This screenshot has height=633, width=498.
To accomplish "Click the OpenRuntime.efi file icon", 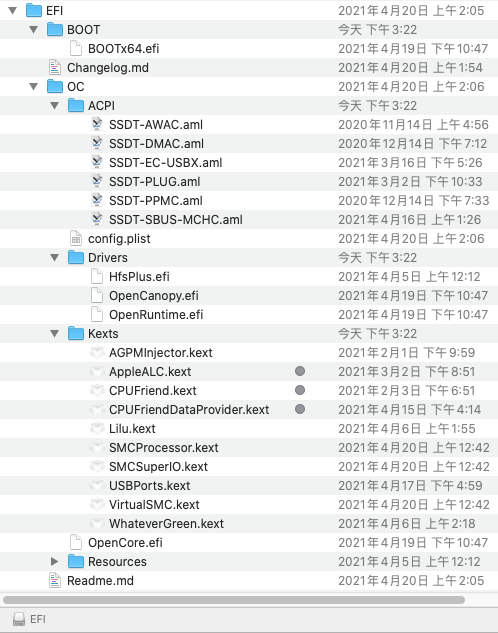I will tap(97, 314).
